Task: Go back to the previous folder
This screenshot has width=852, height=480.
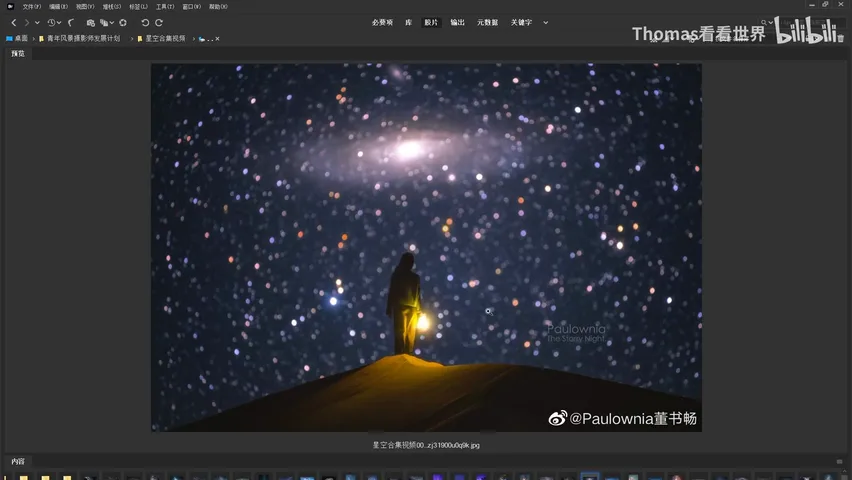Action: point(14,23)
